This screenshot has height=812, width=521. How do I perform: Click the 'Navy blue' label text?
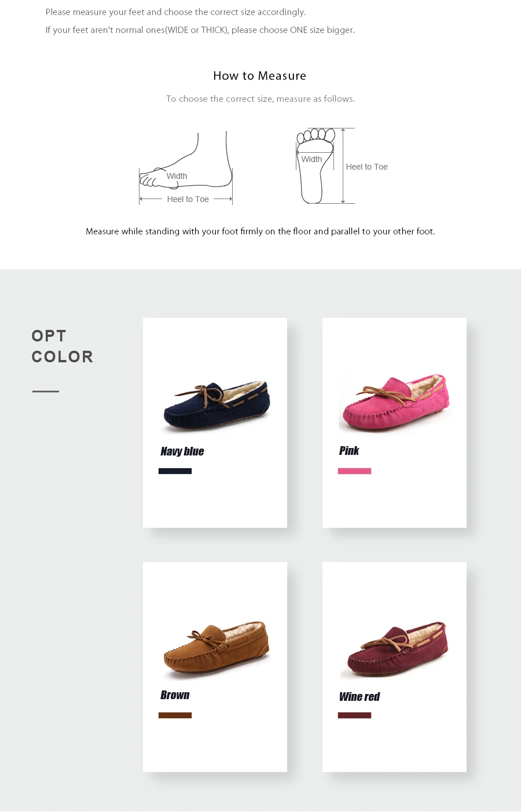click(x=182, y=451)
